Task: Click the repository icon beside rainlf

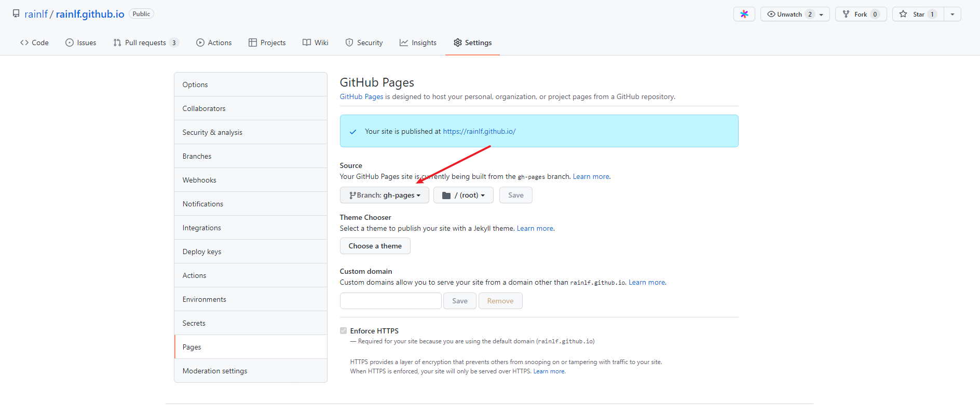Action: tap(16, 13)
